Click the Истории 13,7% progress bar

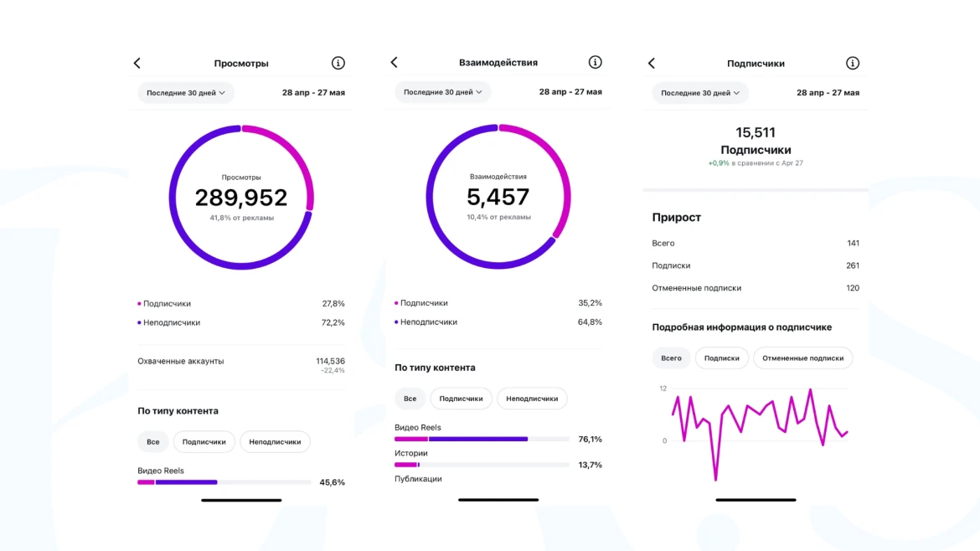click(482, 465)
